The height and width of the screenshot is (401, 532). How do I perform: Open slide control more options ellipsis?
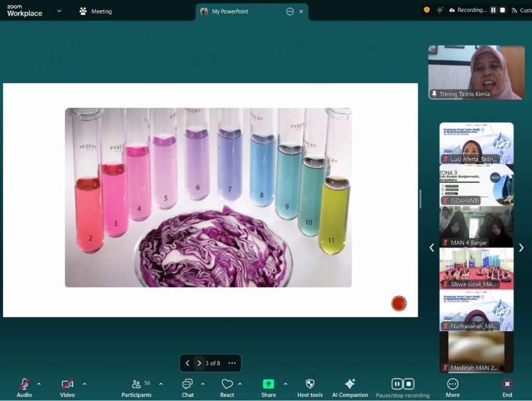click(232, 363)
